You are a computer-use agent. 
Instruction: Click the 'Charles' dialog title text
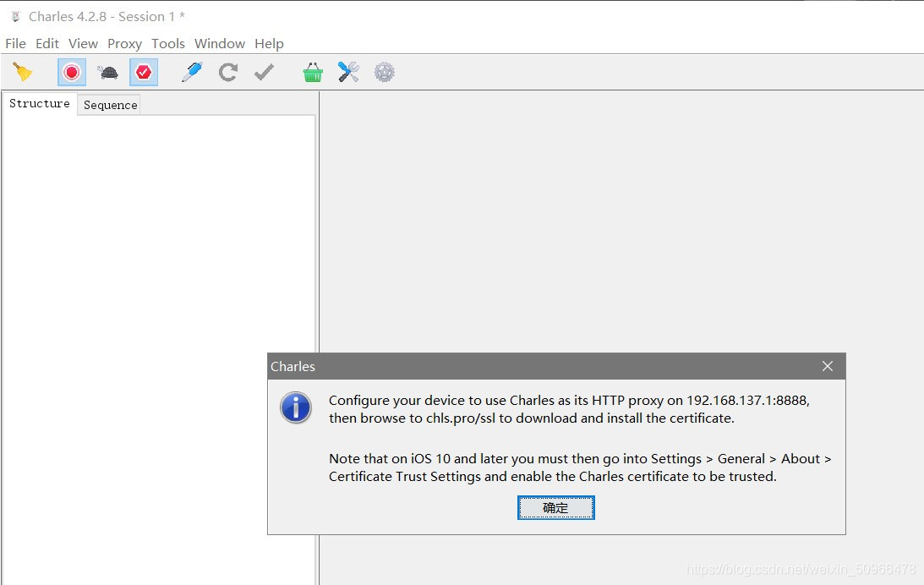[293, 366]
